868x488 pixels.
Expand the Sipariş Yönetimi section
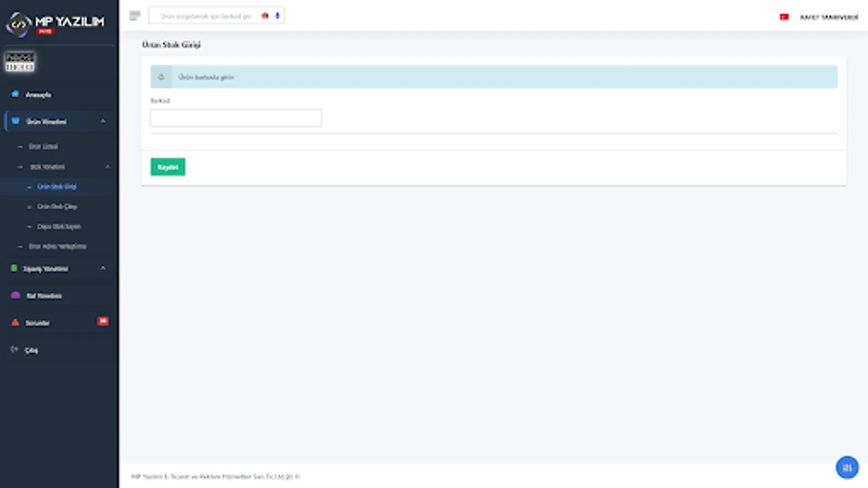[x=103, y=268]
